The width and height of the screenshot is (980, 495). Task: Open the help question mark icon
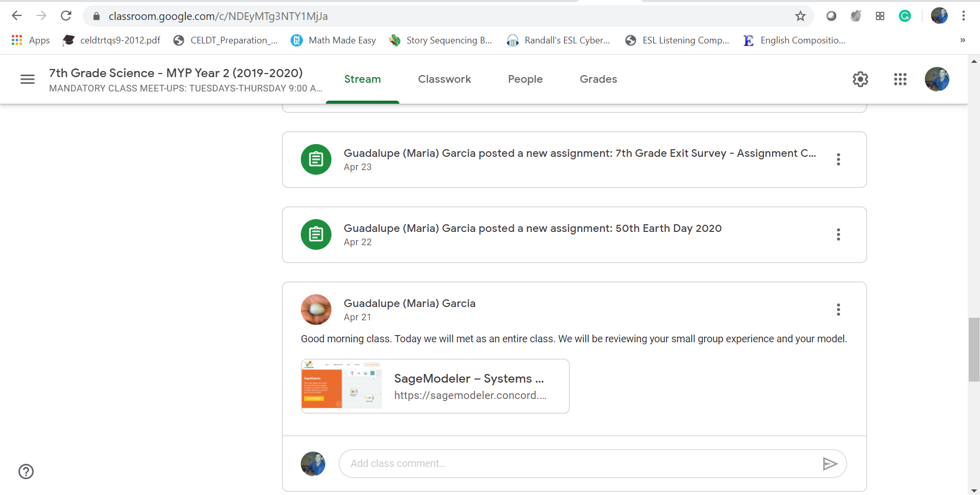tap(26, 472)
